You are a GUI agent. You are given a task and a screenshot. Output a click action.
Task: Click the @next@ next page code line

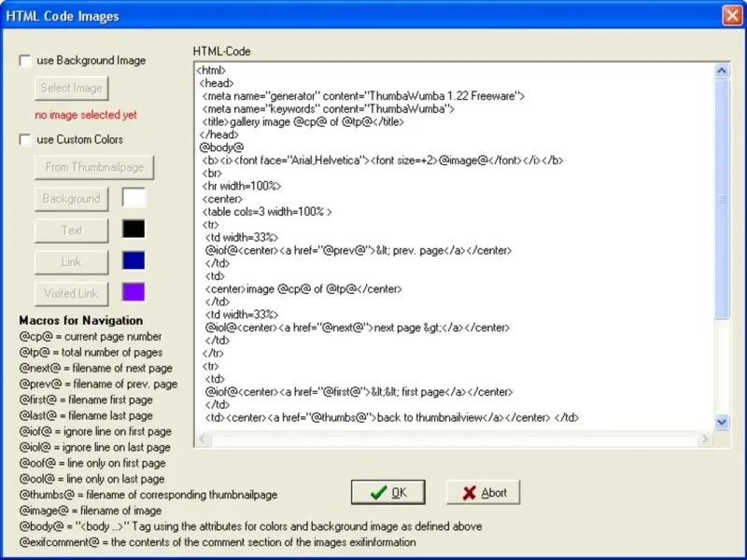click(358, 328)
